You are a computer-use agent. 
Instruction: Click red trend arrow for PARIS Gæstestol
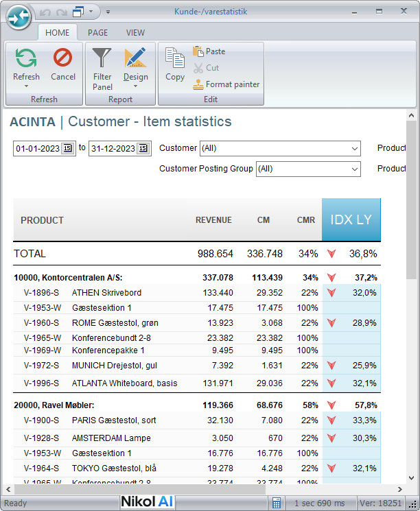pos(331,420)
